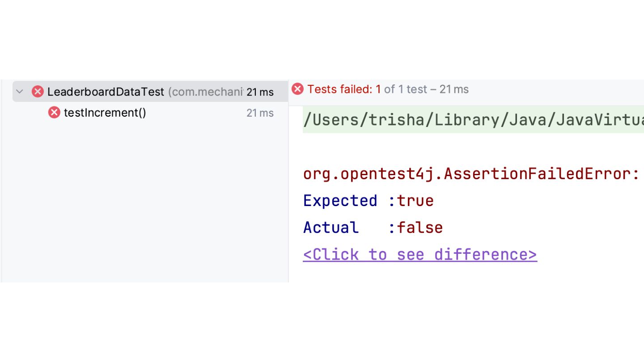Image resolution: width=644 pixels, height=362 pixels.
Task: Click 21 ms duration on LeaderboardDataTest row
Action: coord(260,92)
